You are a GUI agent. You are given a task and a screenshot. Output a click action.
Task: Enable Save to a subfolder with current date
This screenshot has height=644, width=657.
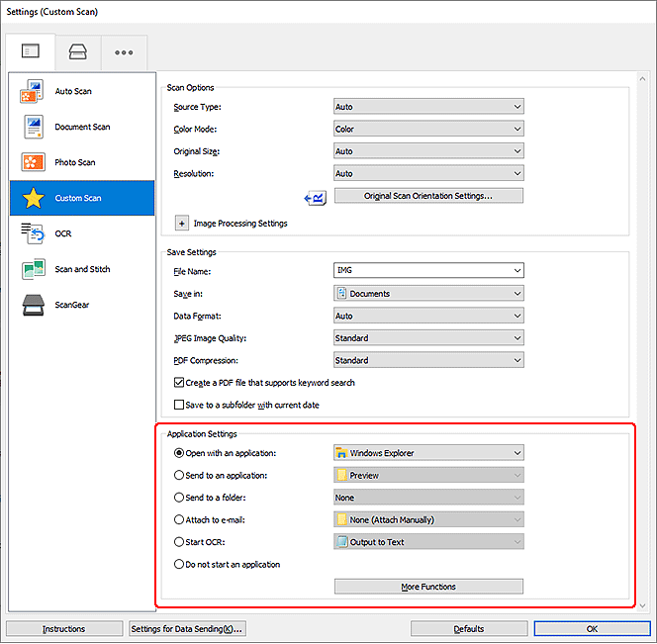coord(179,405)
